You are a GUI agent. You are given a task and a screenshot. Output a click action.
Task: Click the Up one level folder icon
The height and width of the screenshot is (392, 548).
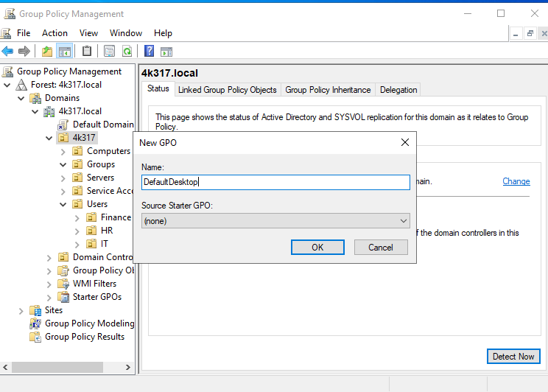click(x=47, y=51)
